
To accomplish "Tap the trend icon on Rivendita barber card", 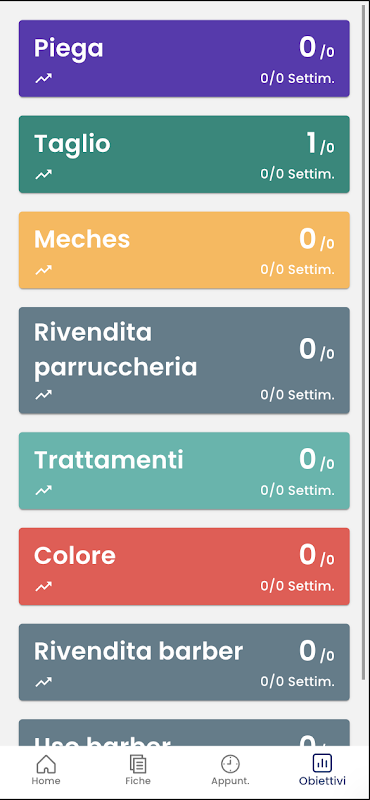I will point(43,682).
